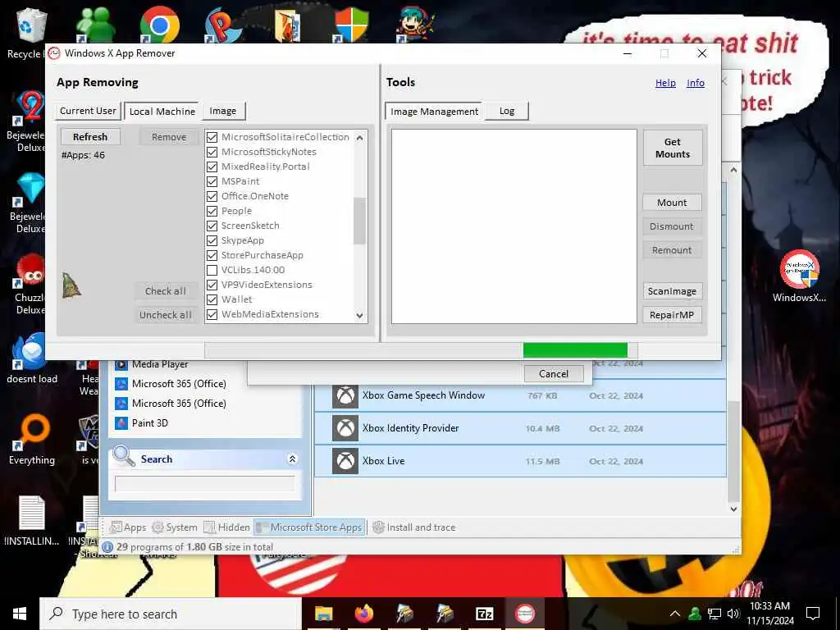Uncheck MixedReality.Portal

[212, 167]
